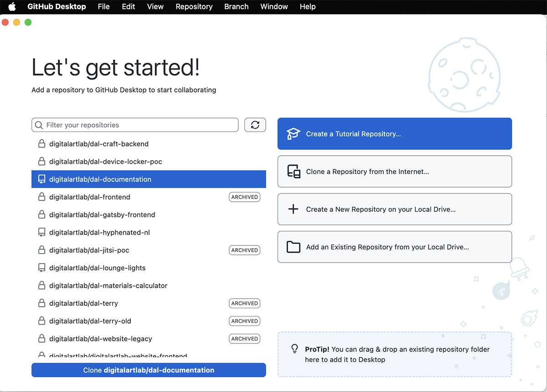Image resolution: width=547 pixels, height=392 pixels.
Task: Open the GitHub Desktop app menu
Action: point(57,6)
